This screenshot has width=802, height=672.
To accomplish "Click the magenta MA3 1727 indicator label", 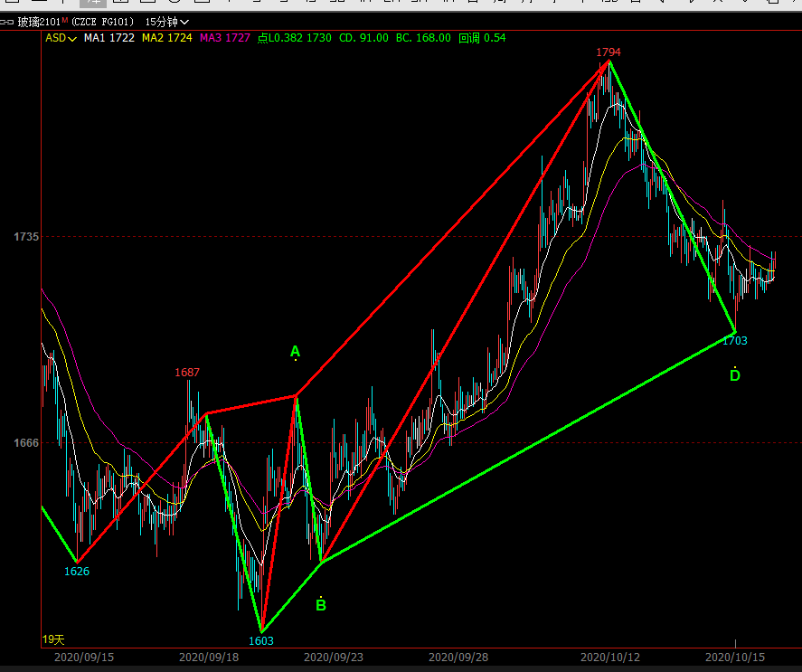I will tap(224, 38).
